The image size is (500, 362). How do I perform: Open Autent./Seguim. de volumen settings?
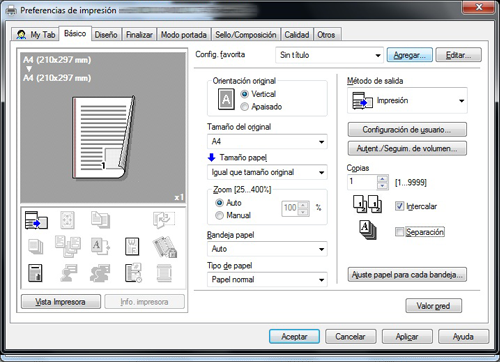pyautogui.click(x=407, y=148)
